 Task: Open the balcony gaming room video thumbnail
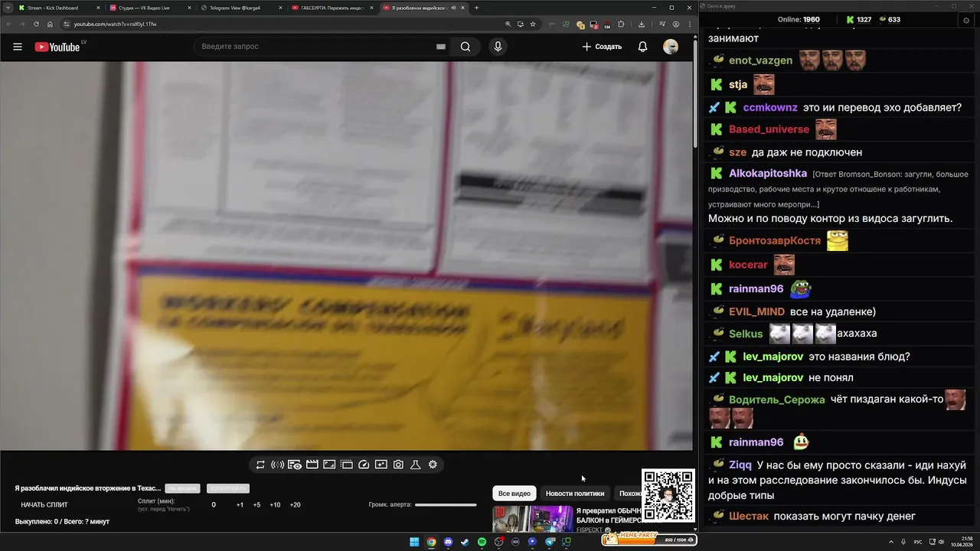533,519
